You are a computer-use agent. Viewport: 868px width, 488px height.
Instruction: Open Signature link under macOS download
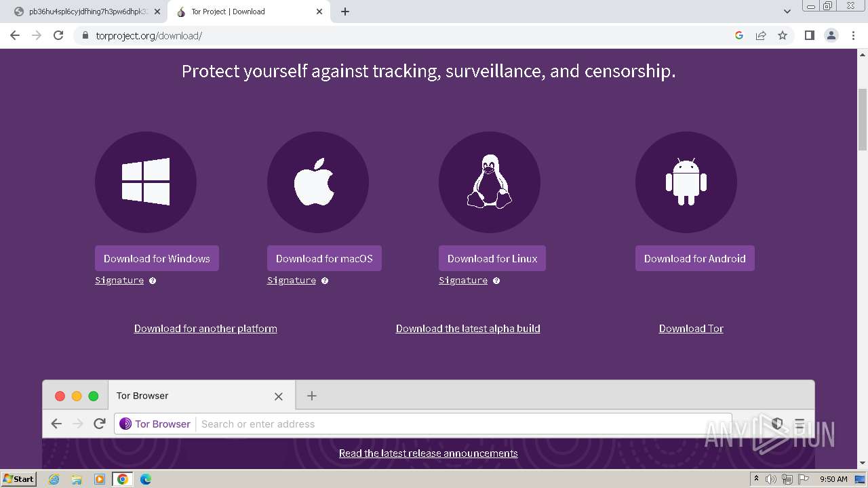pos(292,281)
